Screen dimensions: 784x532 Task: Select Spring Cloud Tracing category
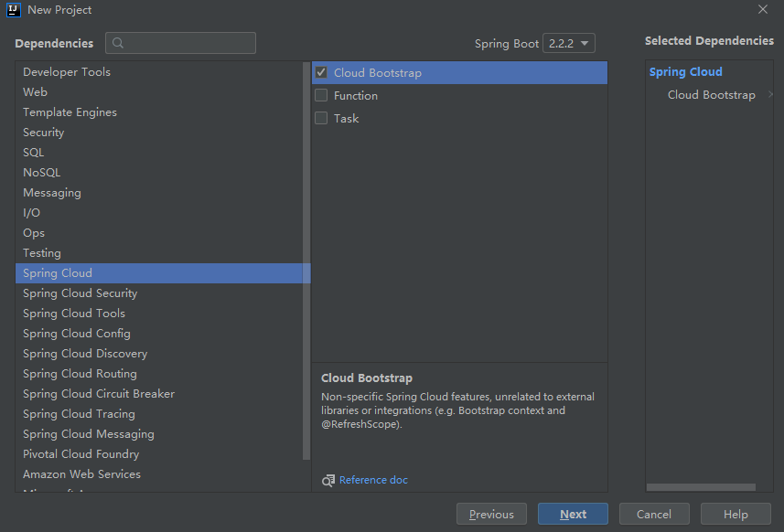[159, 414]
